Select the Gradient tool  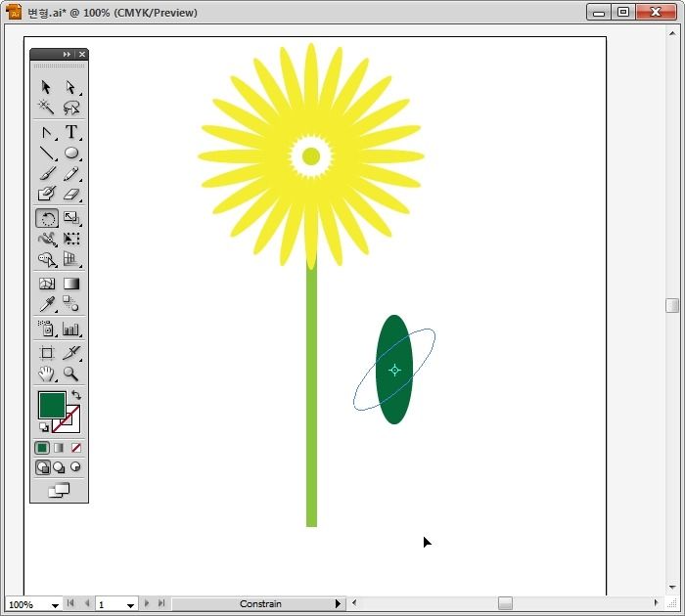[70, 284]
